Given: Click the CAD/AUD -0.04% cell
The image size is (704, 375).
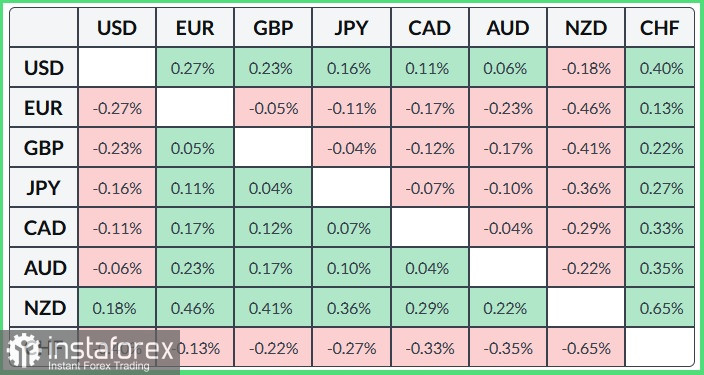Looking at the screenshot, I should pyautogui.click(x=508, y=228).
